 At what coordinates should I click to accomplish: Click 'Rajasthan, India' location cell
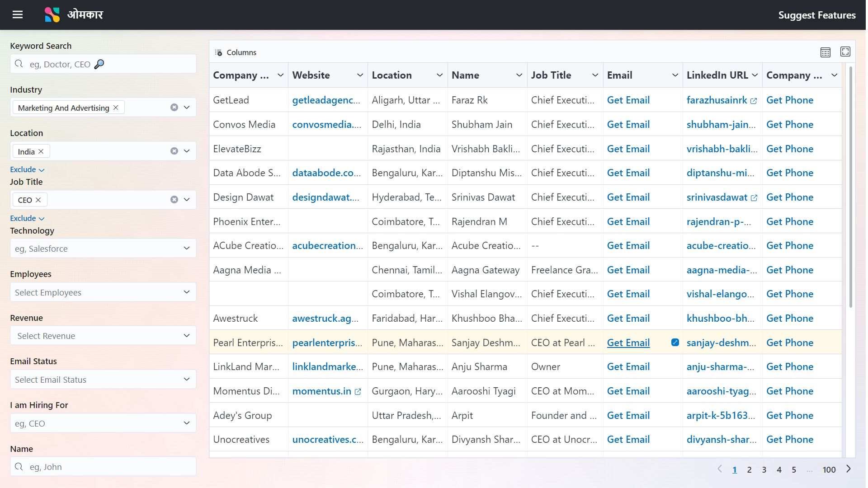(407, 149)
